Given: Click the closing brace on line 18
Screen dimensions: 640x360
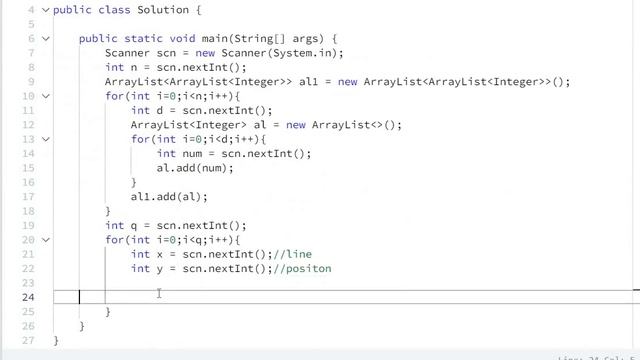Looking at the screenshot, I should coord(108,211).
